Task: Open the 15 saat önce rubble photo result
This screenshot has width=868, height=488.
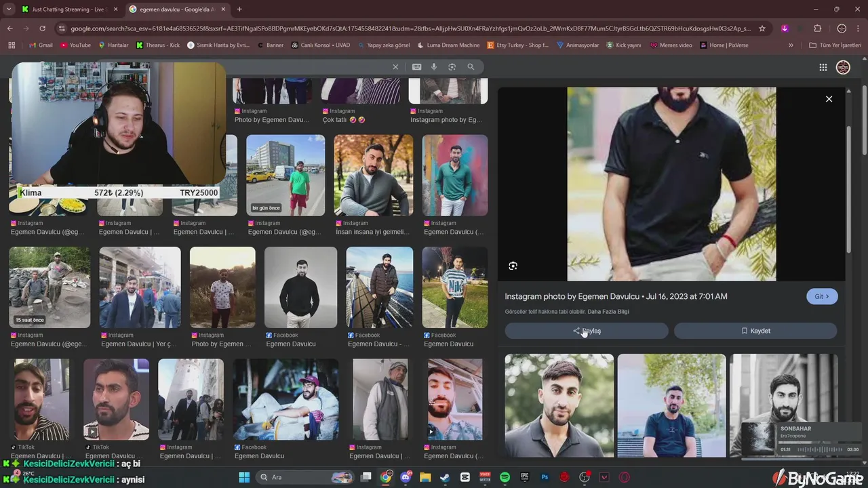Action: point(50,287)
